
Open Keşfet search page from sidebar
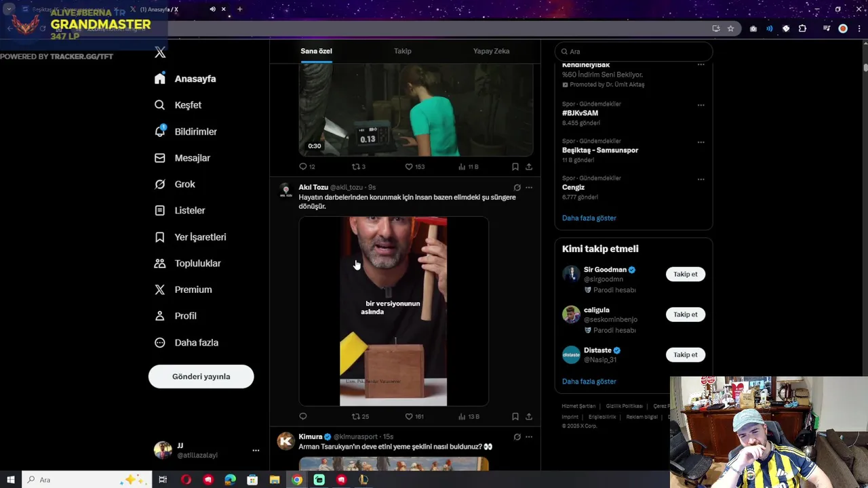[x=178, y=105]
